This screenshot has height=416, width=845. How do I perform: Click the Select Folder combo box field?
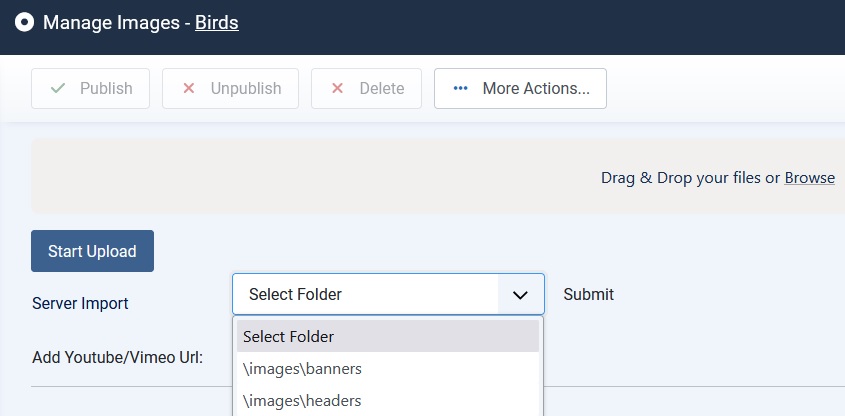tap(388, 294)
